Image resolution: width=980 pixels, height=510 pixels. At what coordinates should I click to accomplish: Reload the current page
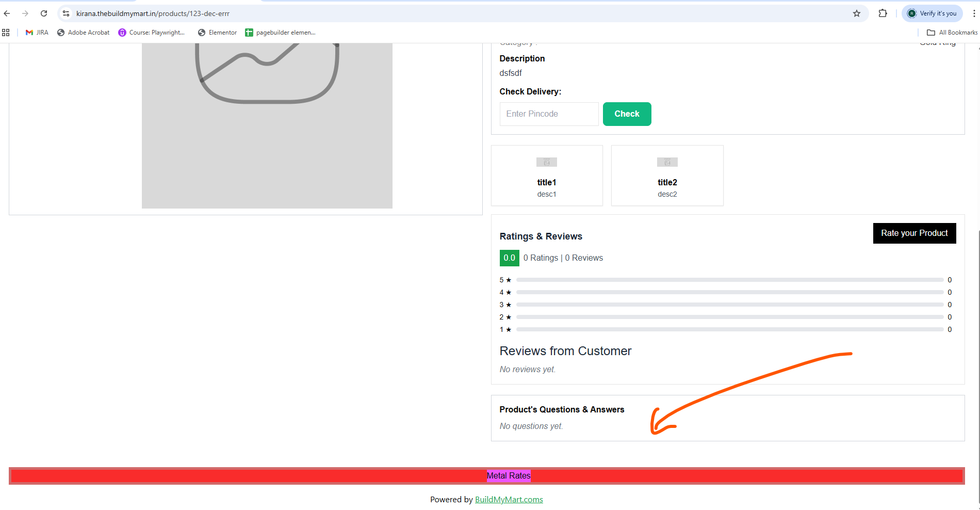click(44, 13)
